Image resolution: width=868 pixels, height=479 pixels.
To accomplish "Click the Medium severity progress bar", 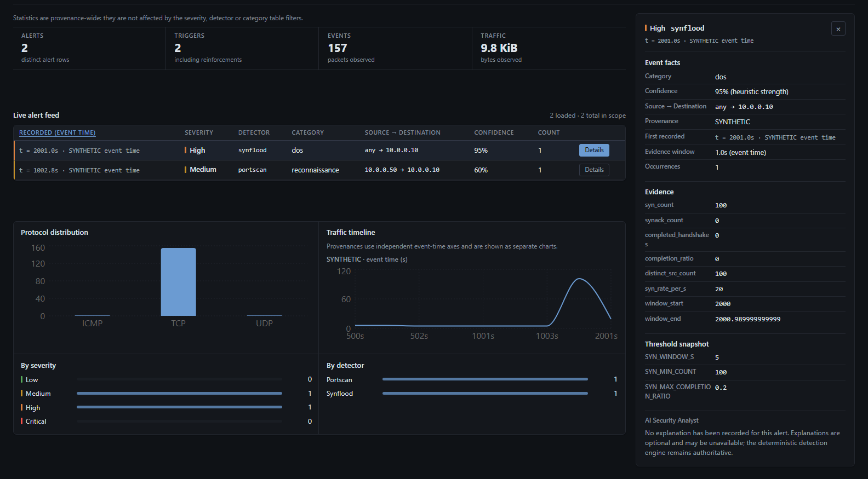I will pos(179,393).
